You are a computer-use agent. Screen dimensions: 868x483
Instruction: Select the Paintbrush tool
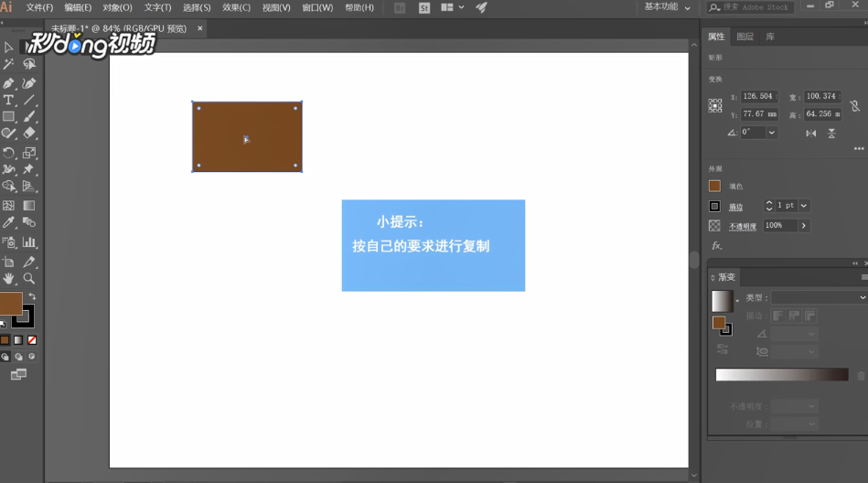[29, 117]
